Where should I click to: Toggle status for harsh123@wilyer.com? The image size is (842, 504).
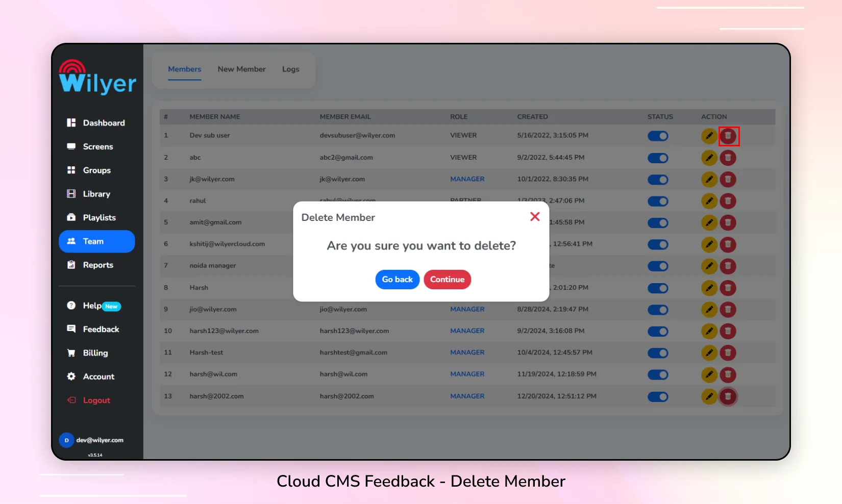(x=658, y=332)
